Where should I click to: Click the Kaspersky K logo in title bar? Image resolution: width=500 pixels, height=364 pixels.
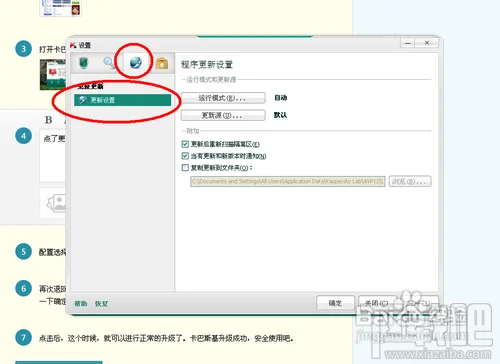pos(73,45)
